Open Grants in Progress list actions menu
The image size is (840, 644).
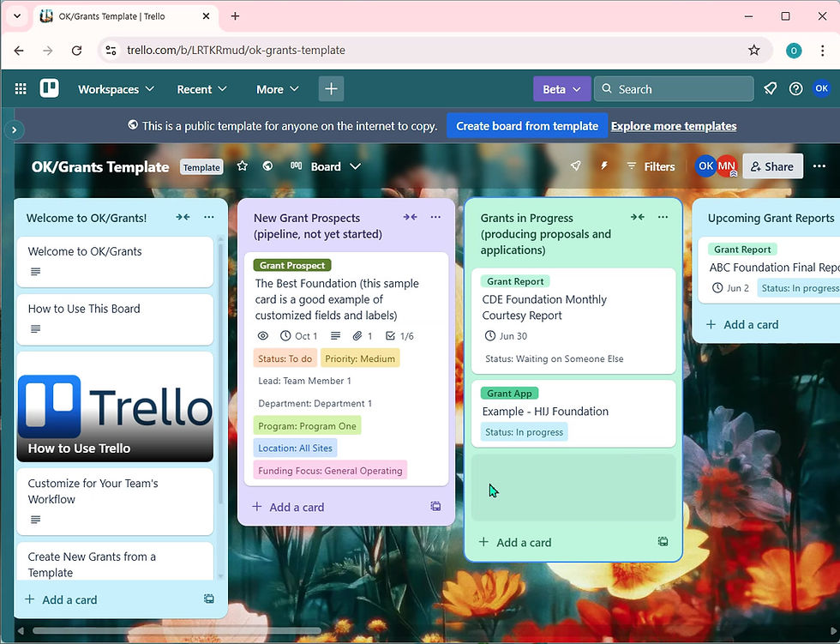pyautogui.click(x=663, y=217)
